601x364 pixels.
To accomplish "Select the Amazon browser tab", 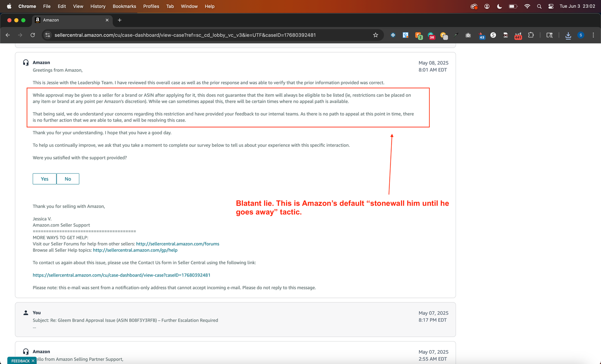I will 71,20.
